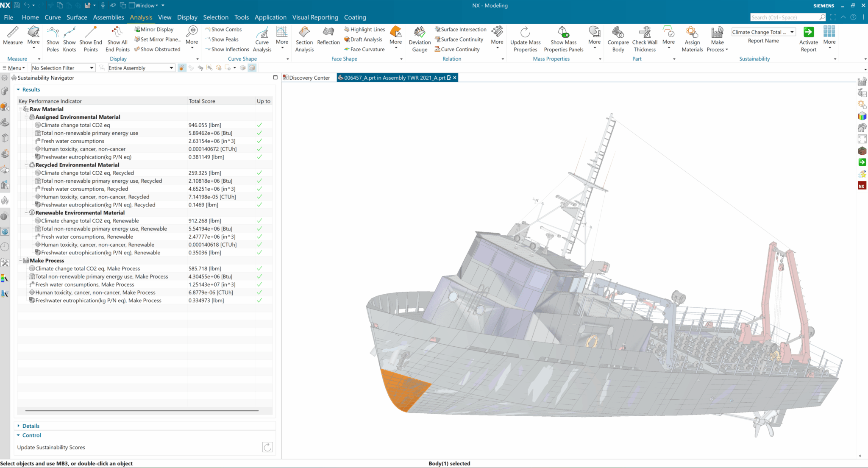
Task: Open the Climate Change Total report dropdown
Action: [763, 32]
